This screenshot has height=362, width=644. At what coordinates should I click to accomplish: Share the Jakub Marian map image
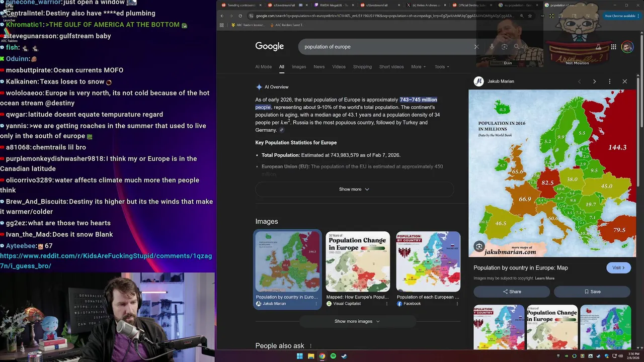pos(512,292)
